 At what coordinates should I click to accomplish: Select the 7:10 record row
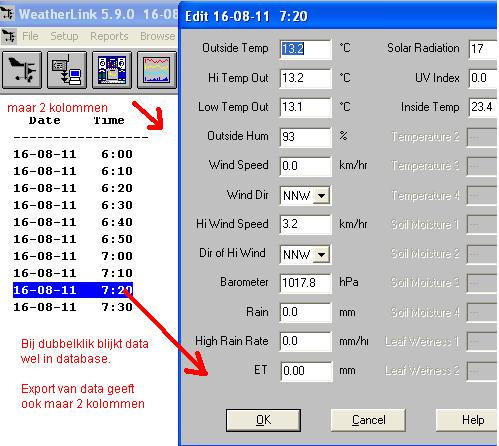tap(73, 273)
